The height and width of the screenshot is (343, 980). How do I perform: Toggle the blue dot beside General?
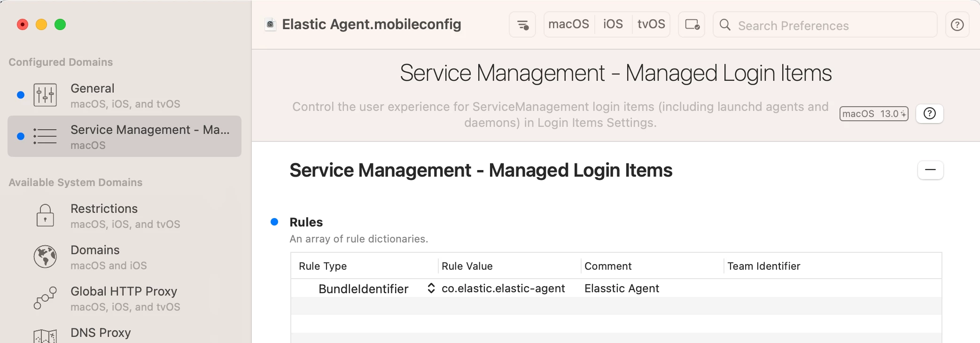coord(21,95)
